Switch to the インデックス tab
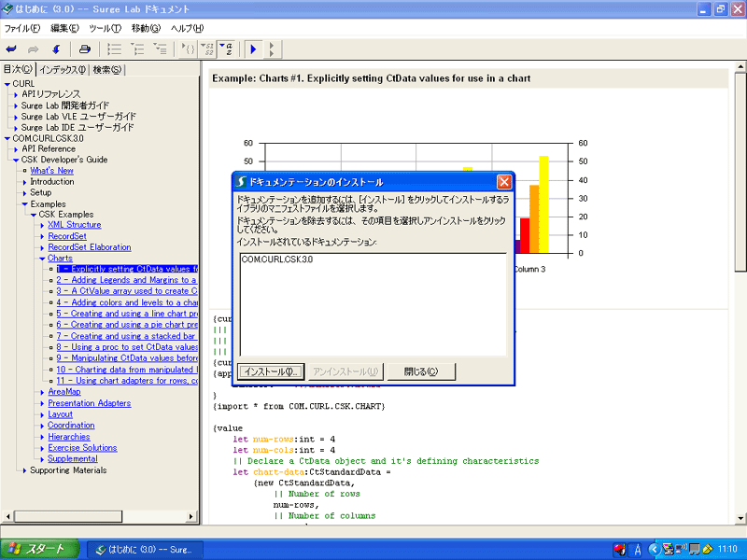The image size is (747, 560). 63,70
